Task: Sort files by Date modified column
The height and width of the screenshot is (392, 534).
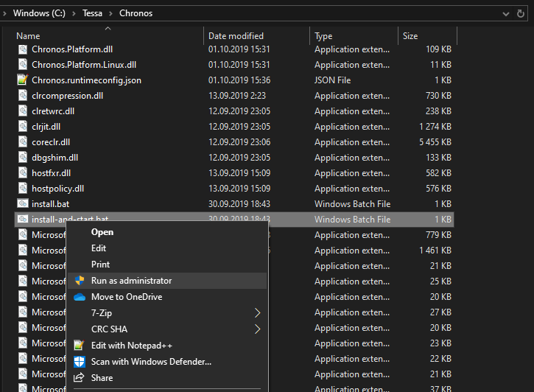Action: [x=237, y=36]
